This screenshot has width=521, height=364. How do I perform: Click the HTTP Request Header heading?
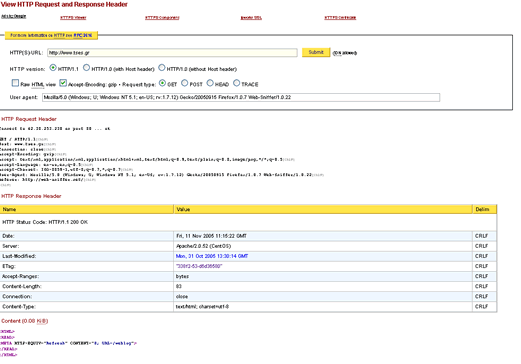tap(29, 119)
